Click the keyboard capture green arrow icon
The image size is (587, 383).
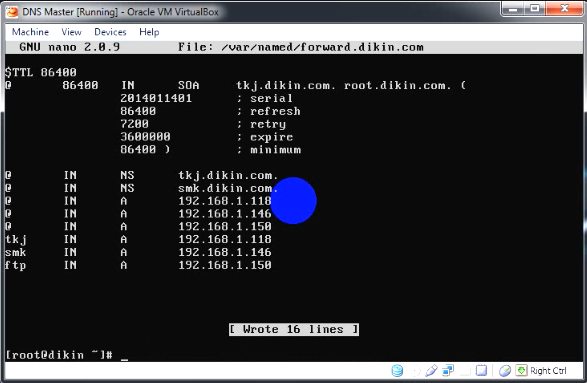pyautogui.click(x=521, y=371)
